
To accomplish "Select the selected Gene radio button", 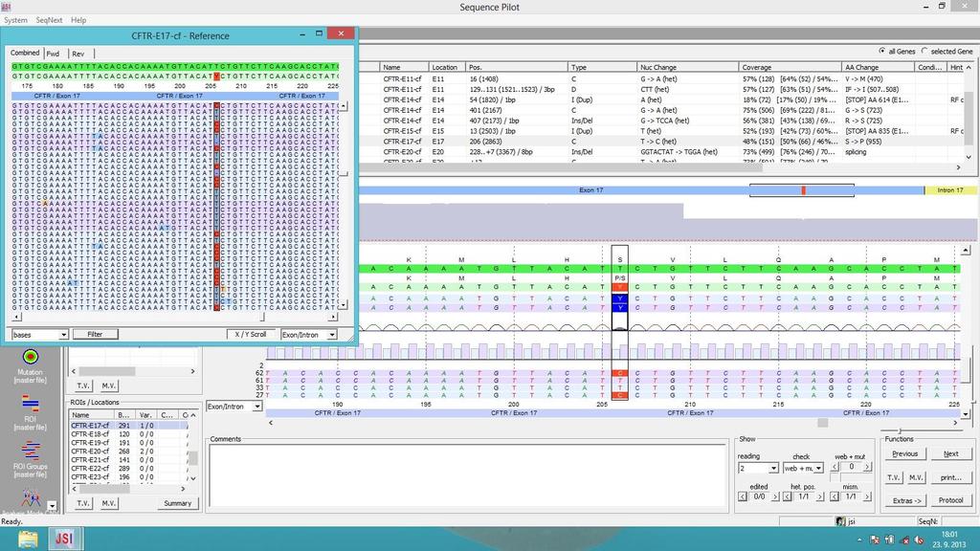I will [x=924, y=51].
